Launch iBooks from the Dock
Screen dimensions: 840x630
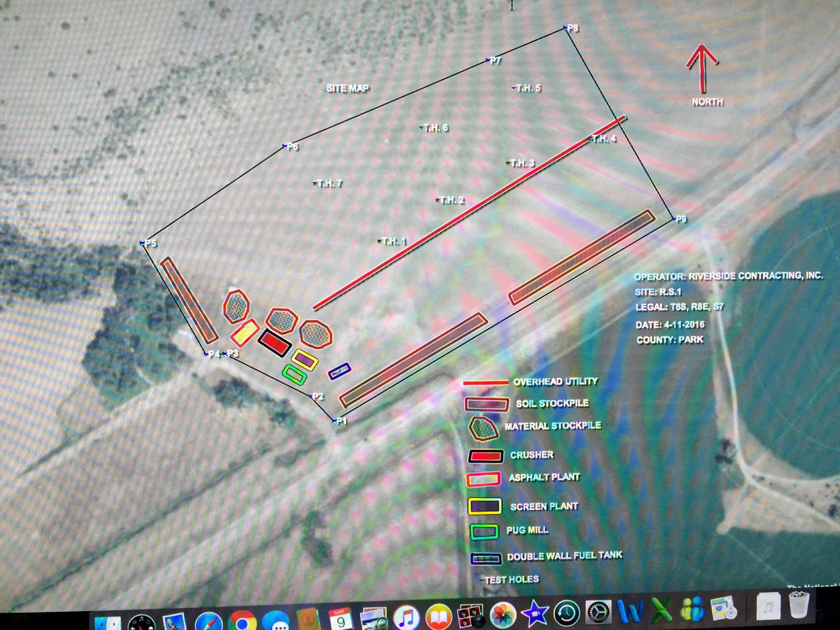439,617
